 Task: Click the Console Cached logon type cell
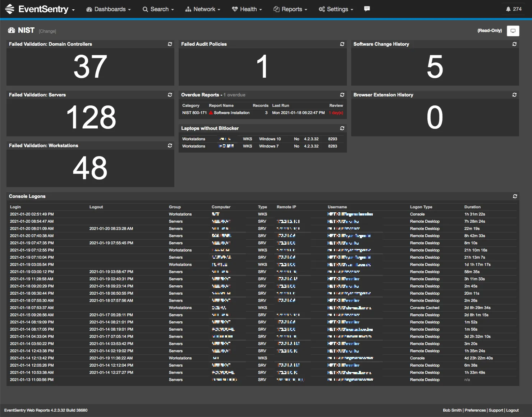point(425,308)
